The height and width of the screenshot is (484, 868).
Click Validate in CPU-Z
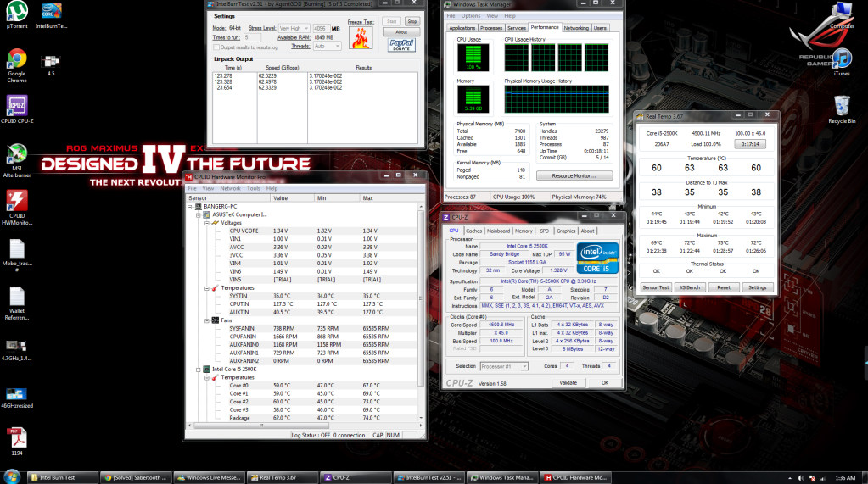pyautogui.click(x=568, y=383)
